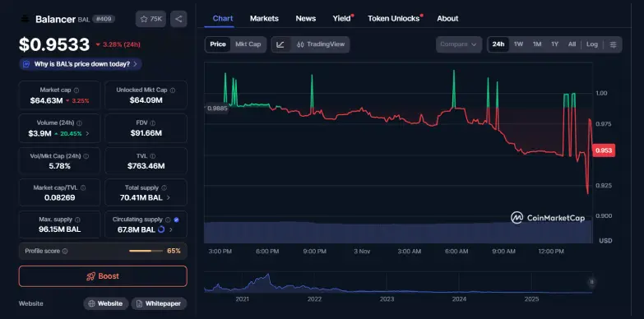Screen dimensions: 644x319
Task: Click the $64.63M market cap value
Action: point(46,100)
